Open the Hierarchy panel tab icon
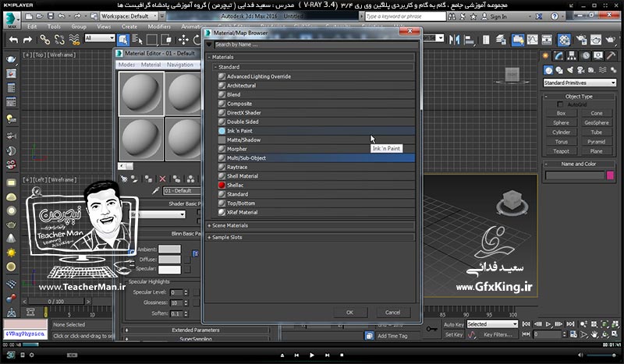Screen dimensions: 624x364 coord(572,55)
